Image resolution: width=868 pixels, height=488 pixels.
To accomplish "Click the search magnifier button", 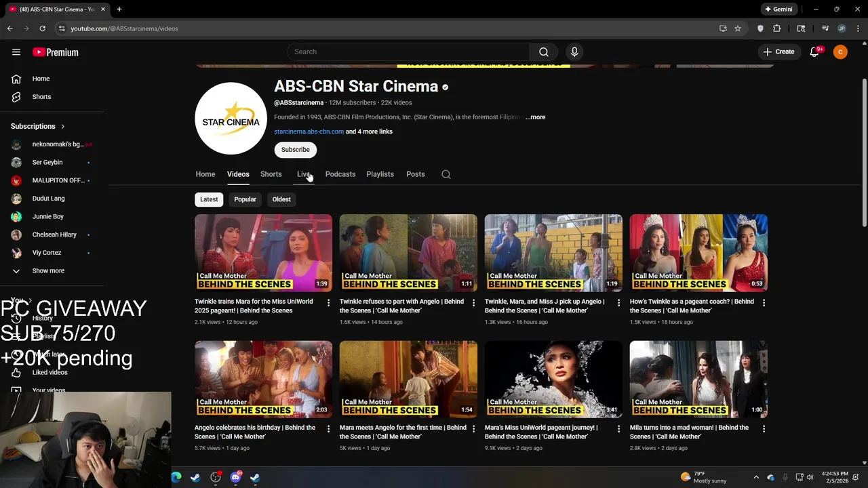I will pyautogui.click(x=544, y=52).
